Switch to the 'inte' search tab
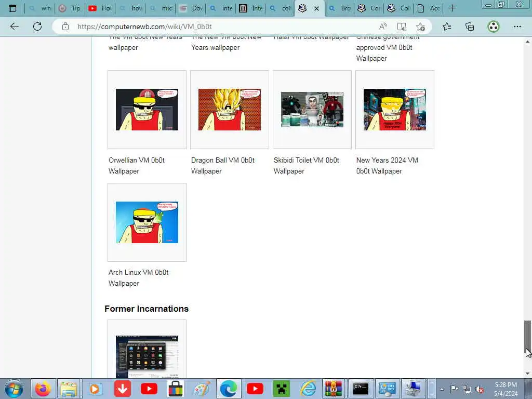 221,8
